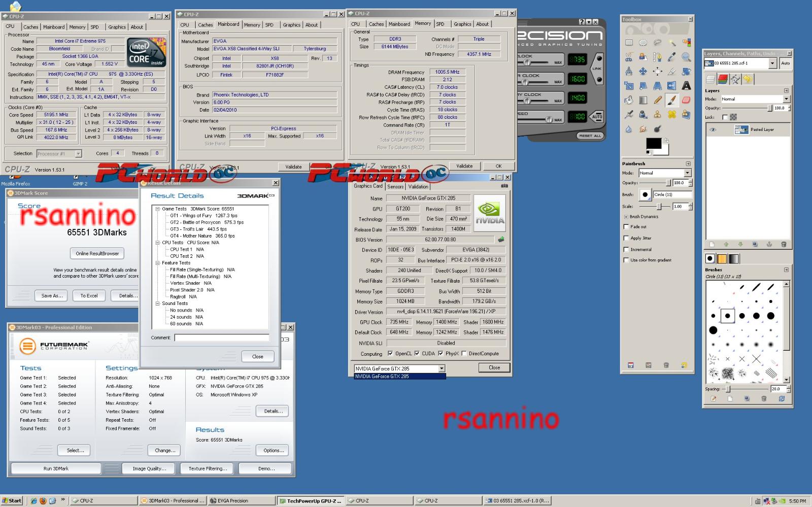Select the Ellipse Select tool in Toolbox
Screen dimensions: 812x507
pyautogui.click(x=643, y=43)
